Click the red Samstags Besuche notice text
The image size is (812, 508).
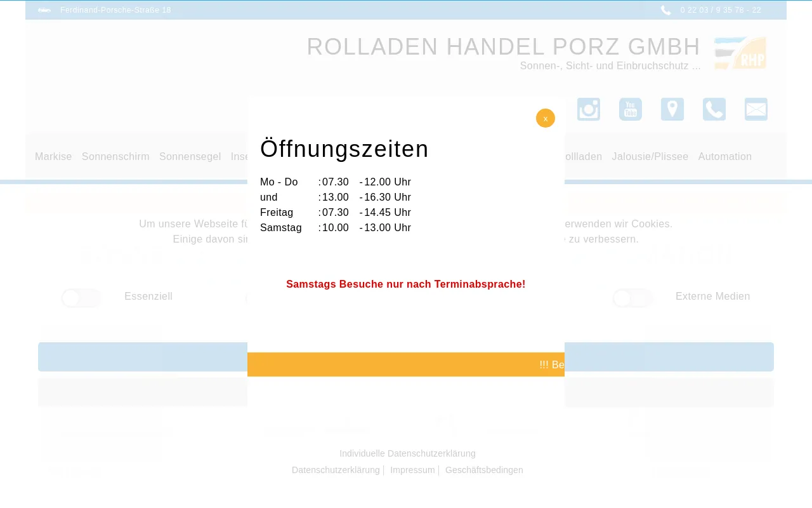coord(406,284)
